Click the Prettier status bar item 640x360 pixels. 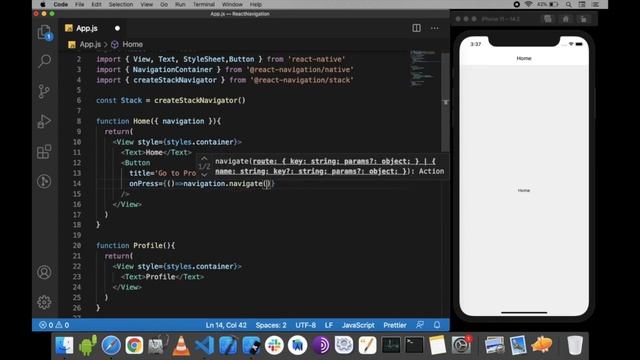(395, 325)
